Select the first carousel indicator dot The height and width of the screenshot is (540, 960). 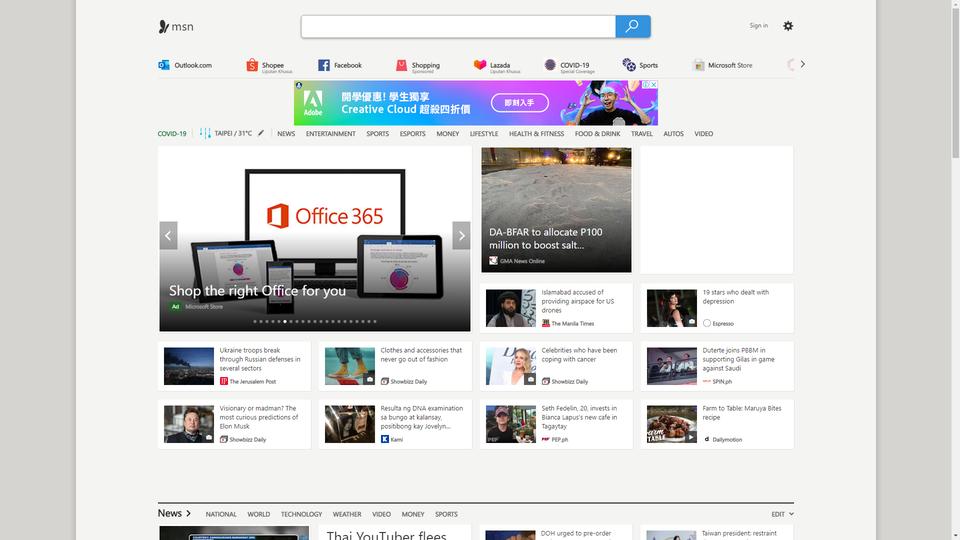[x=255, y=321]
